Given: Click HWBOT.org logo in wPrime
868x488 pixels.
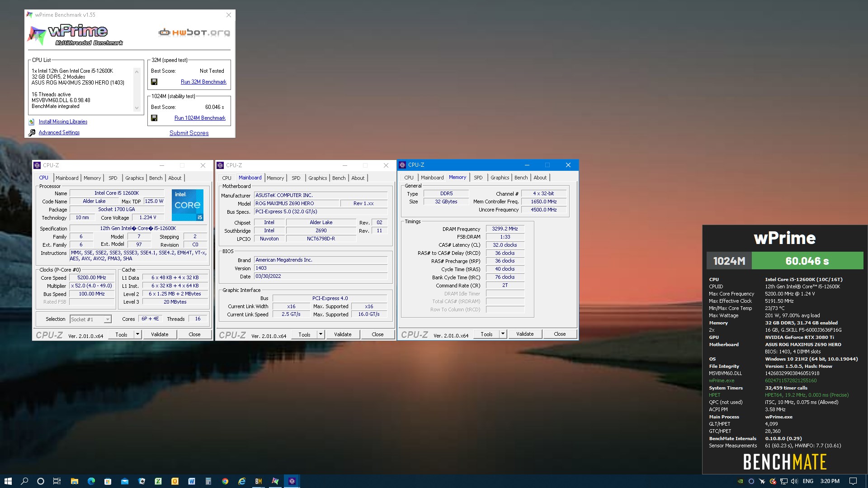Looking at the screenshot, I should click(194, 32).
